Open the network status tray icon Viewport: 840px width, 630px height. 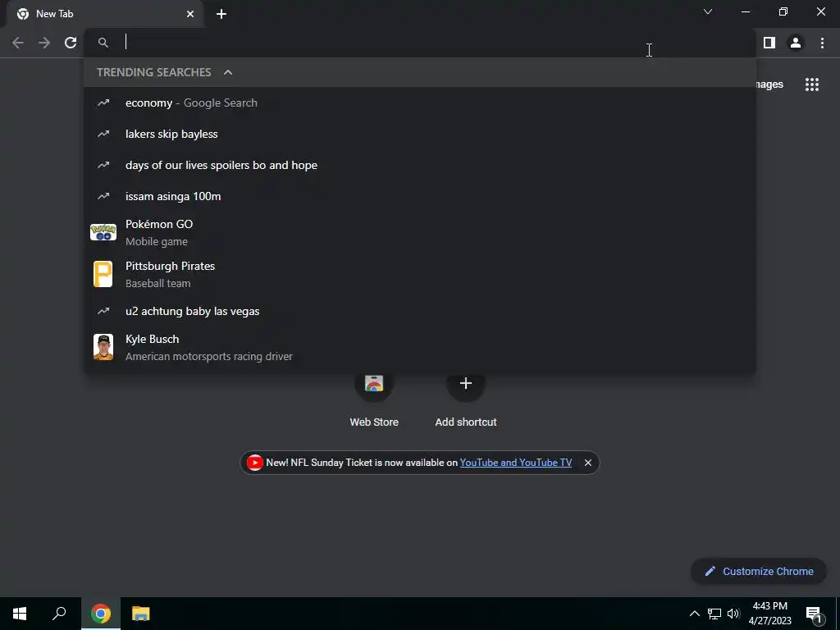714,614
